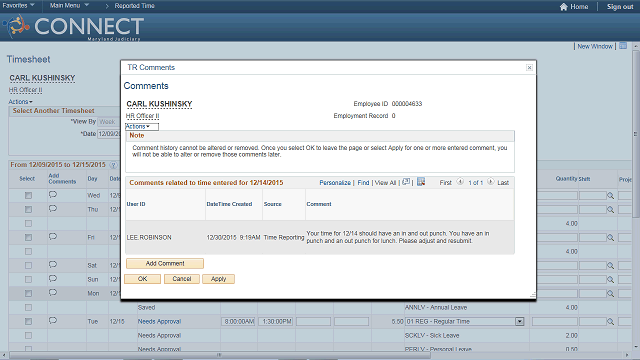640x360 pixels.
Task: Select the Saved Annual Leave row checkbox
Action: click(x=28, y=307)
